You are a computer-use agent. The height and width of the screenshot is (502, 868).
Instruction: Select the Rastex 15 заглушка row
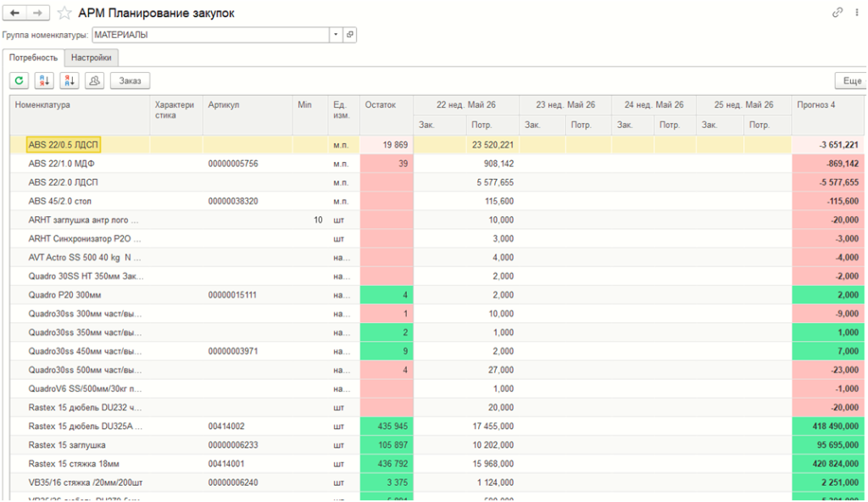[x=437, y=445]
